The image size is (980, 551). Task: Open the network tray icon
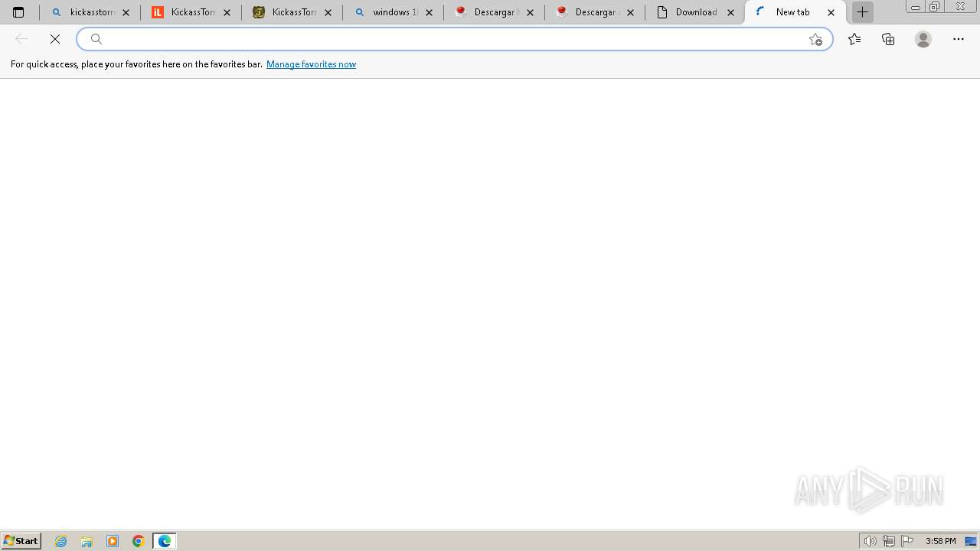click(x=889, y=541)
